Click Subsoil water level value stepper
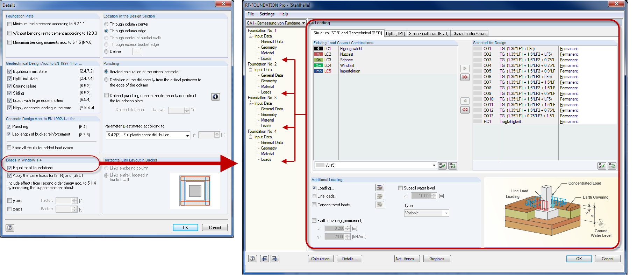644x276 pixels. 434,196
